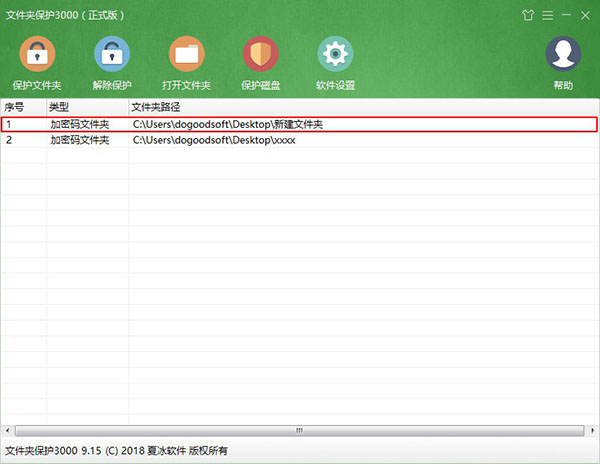This screenshot has height=464, width=600.
Task: Click the skin shirt icon in title bar
Action: (x=528, y=14)
